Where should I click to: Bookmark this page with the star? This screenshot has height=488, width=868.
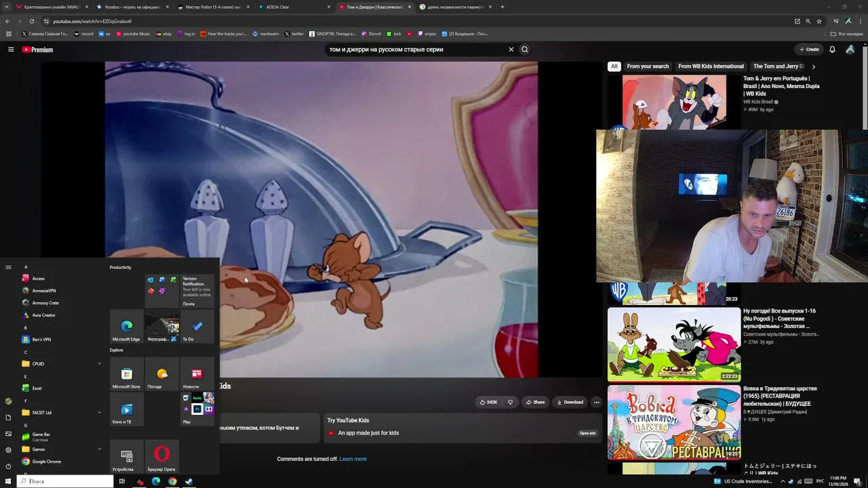click(818, 21)
